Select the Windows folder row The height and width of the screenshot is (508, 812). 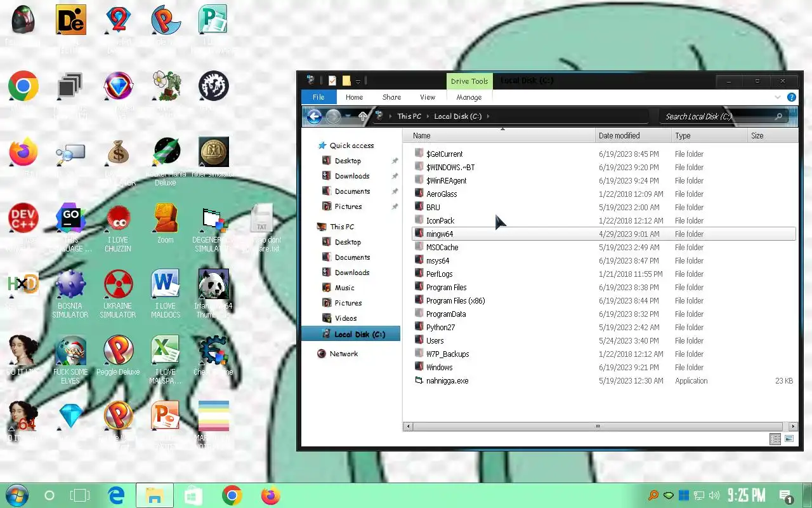coord(603,367)
